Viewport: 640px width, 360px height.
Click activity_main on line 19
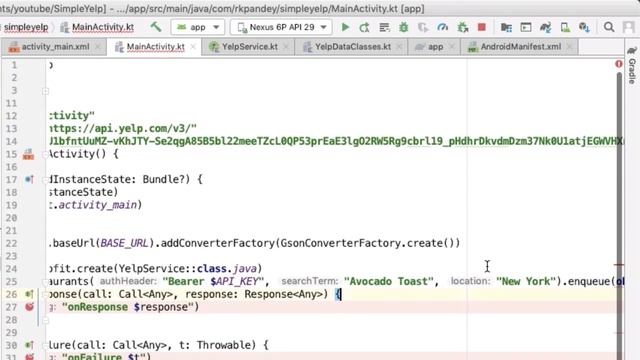pos(97,205)
